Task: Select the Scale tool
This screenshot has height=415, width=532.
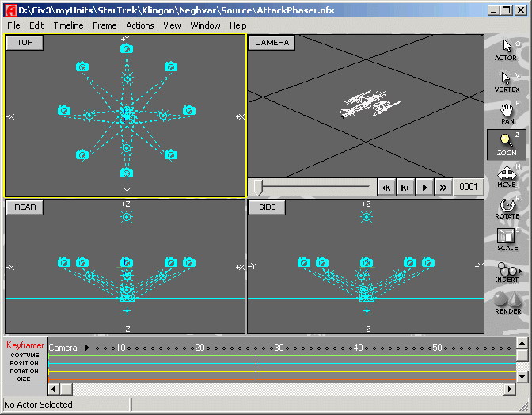Action: pyautogui.click(x=507, y=239)
